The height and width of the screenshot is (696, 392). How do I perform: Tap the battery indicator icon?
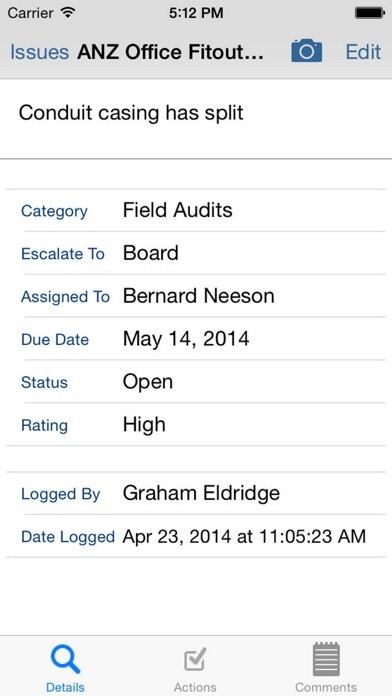[369, 13]
